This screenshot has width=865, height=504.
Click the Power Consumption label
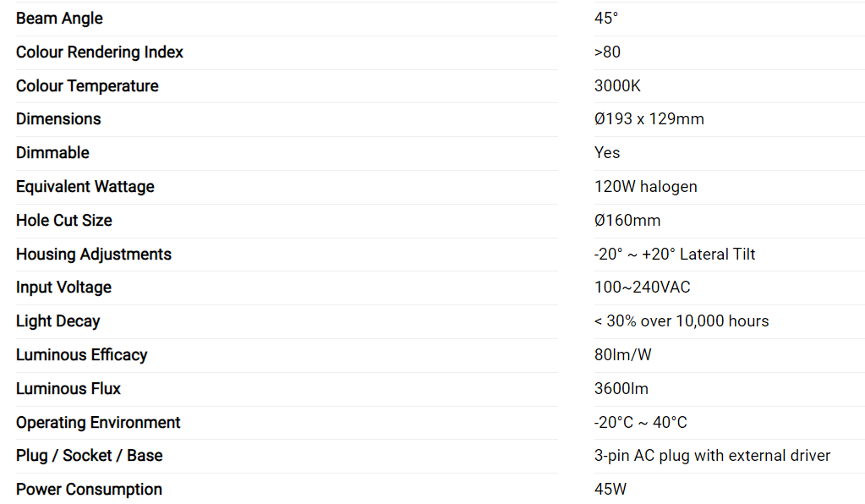pyautogui.click(x=89, y=490)
